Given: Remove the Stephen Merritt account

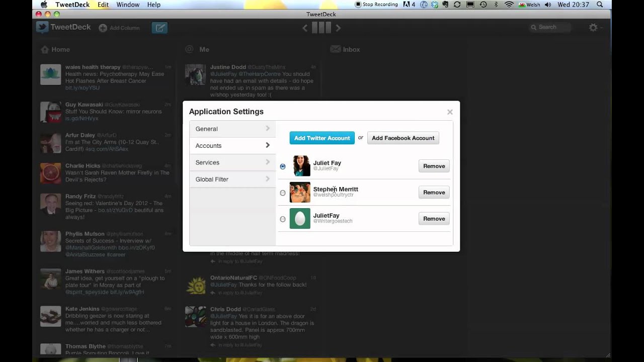Looking at the screenshot, I should pos(434,192).
